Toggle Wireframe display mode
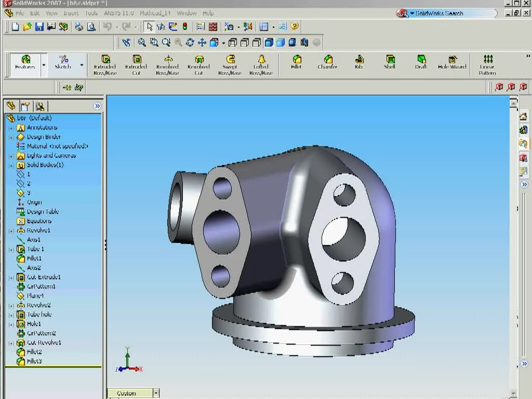Viewport: 532px width, 399px height. click(x=233, y=43)
